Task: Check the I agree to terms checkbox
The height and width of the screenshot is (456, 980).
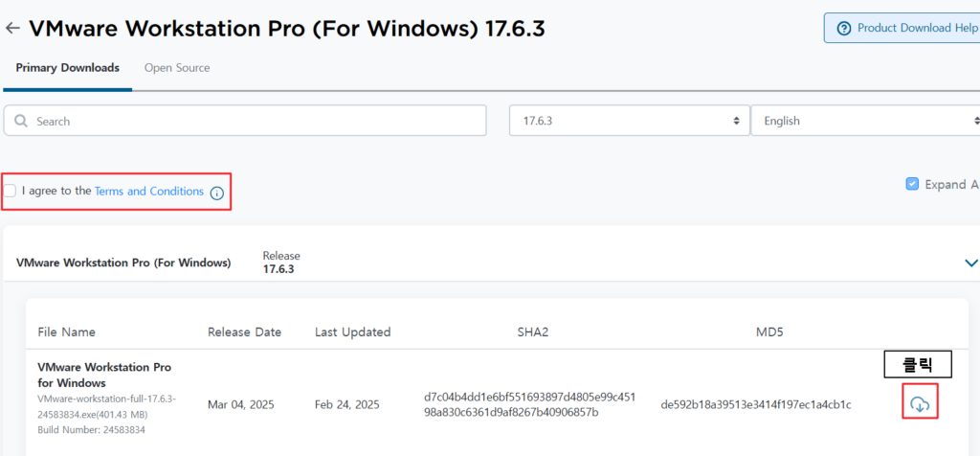Action: tap(10, 192)
